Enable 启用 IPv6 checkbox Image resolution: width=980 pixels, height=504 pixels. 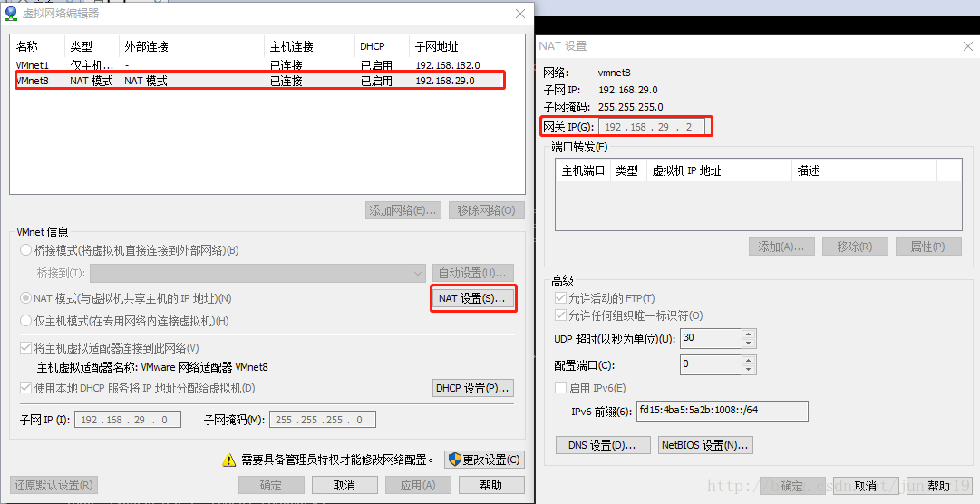point(560,388)
